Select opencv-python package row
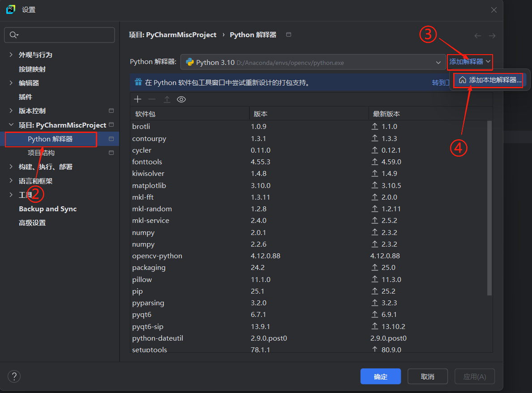This screenshot has width=532, height=393. coord(309,256)
